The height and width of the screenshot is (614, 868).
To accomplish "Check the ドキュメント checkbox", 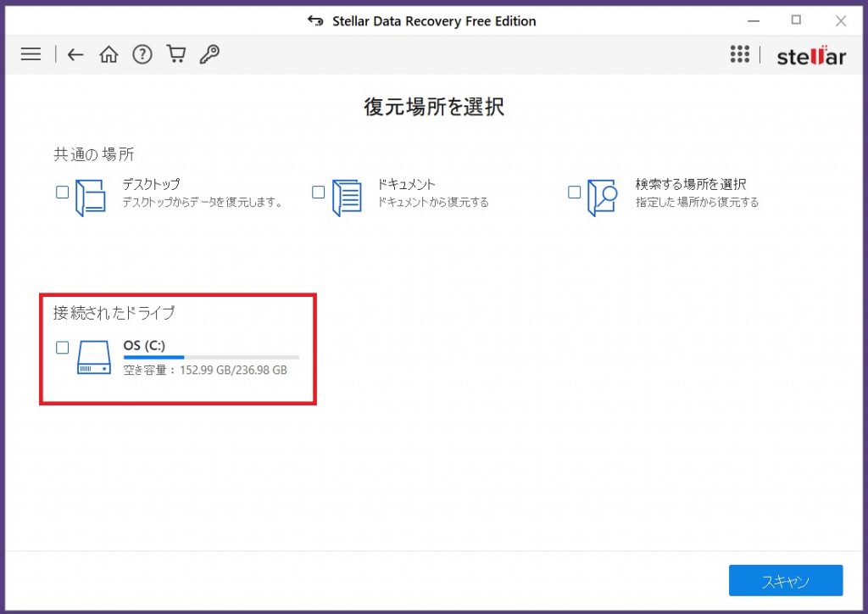I will 319,193.
